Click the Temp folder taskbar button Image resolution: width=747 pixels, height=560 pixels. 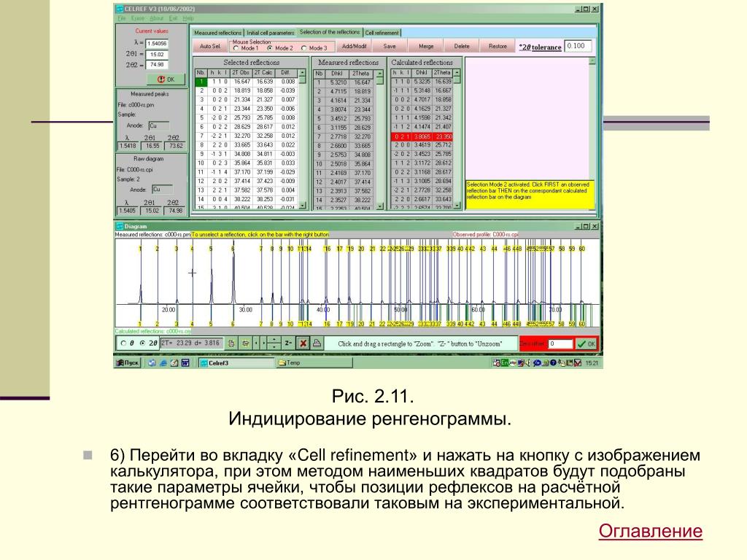pyautogui.click(x=314, y=363)
